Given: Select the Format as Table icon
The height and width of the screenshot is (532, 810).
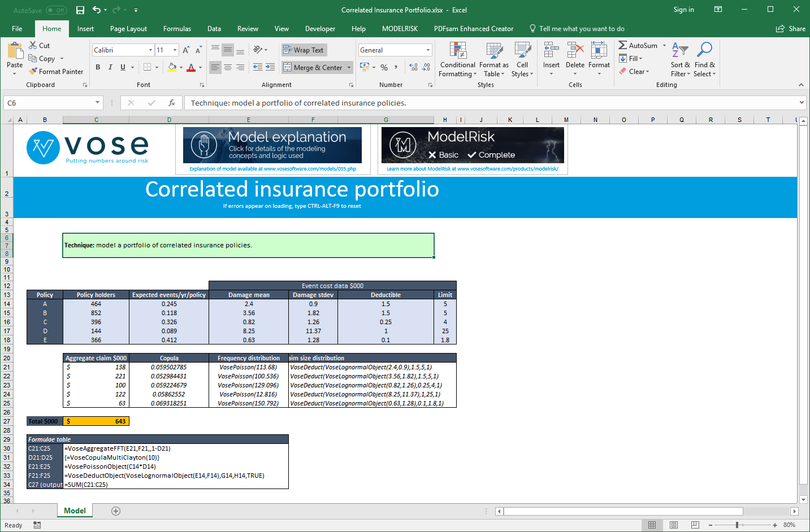Looking at the screenshot, I should [x=493, y=59].
